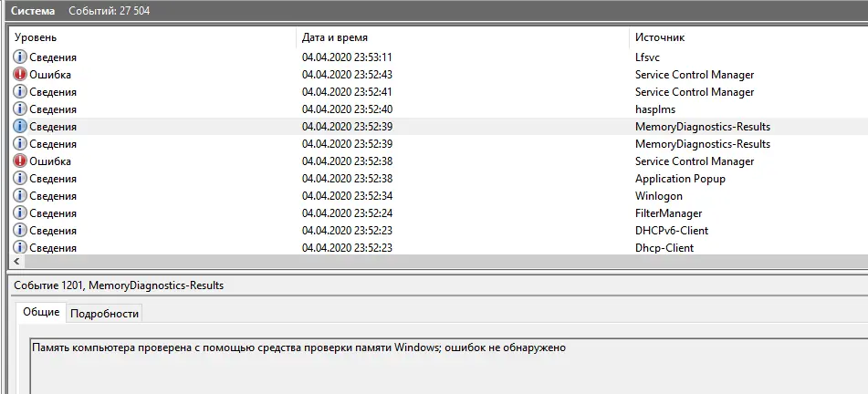
Task: Select the highlighted MemoryDiagnostics-Results source cell
Action: tap(703, 127)
